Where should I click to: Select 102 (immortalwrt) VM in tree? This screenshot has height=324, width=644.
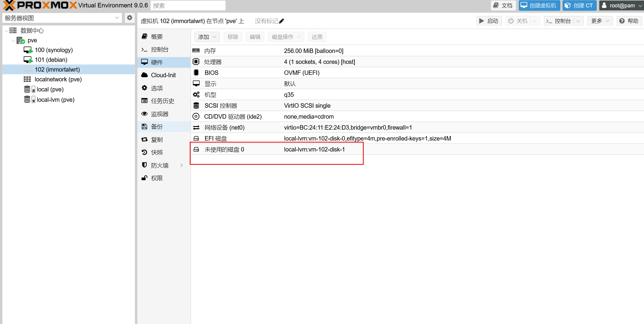pos(69,70)
